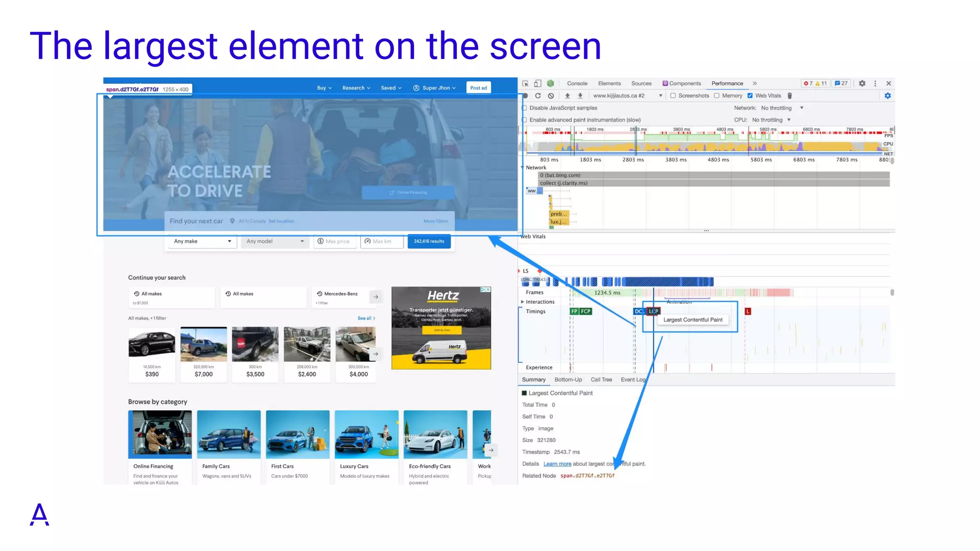
Task: Open the Call Tree tab
Action: [x=601, y=380]
